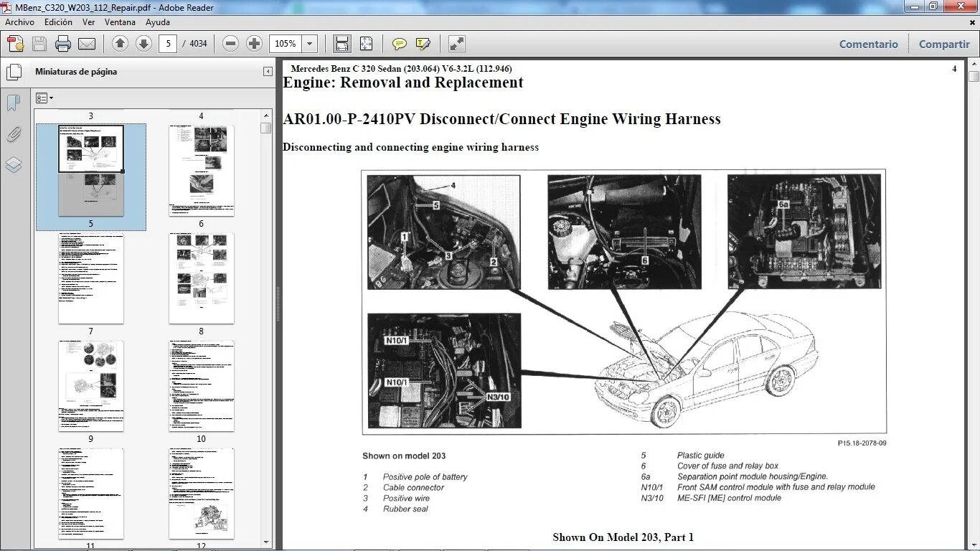Click text 'Cable connector'

413,488
